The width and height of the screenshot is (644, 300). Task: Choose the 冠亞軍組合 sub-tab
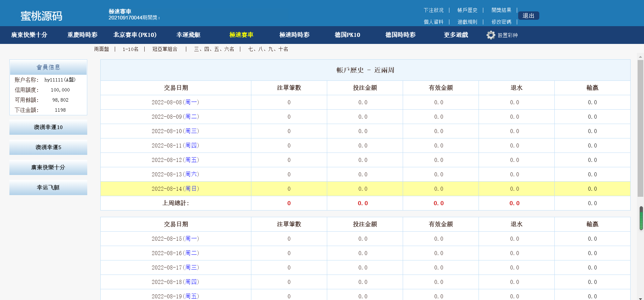165,49
